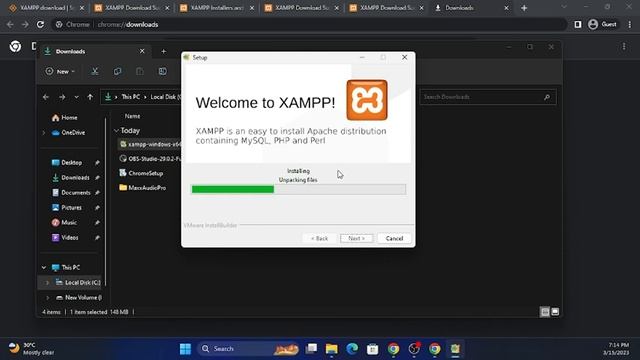Cancel the XAMPP installation
This screenshot has height=360, width=640.
[394, 238]
